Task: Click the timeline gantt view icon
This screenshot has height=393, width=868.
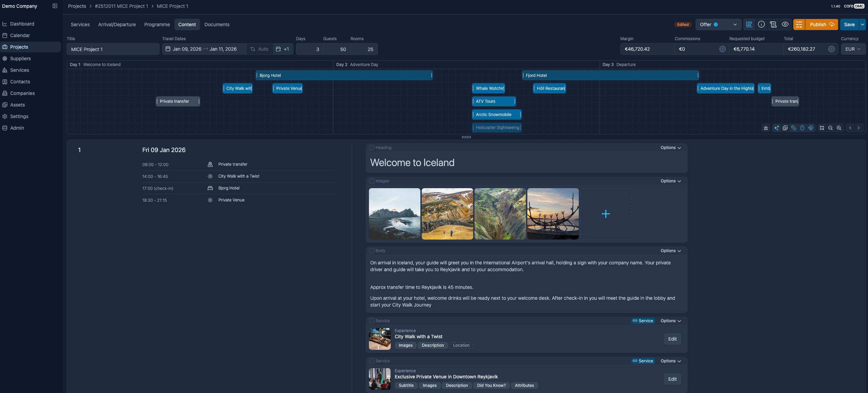Action: (x=749, y=24)
